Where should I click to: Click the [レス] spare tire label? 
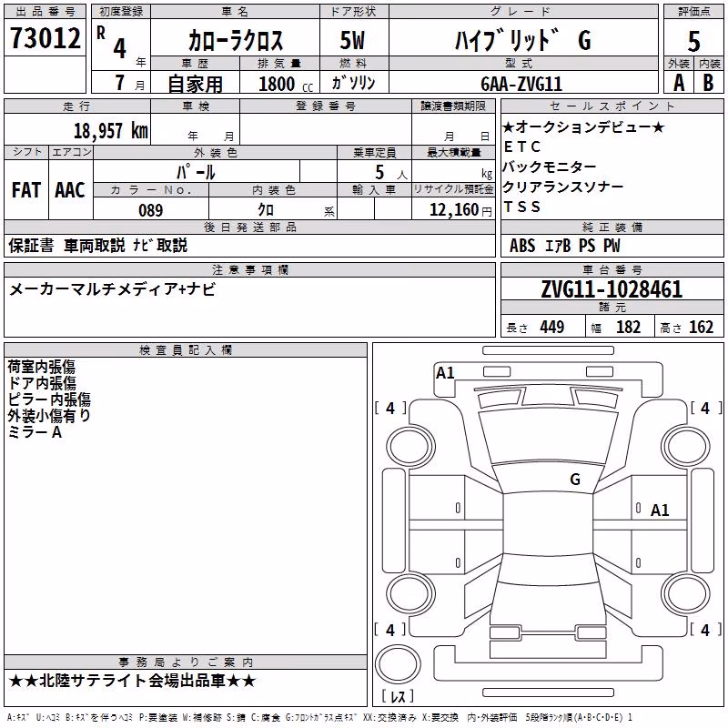(398, 696)
